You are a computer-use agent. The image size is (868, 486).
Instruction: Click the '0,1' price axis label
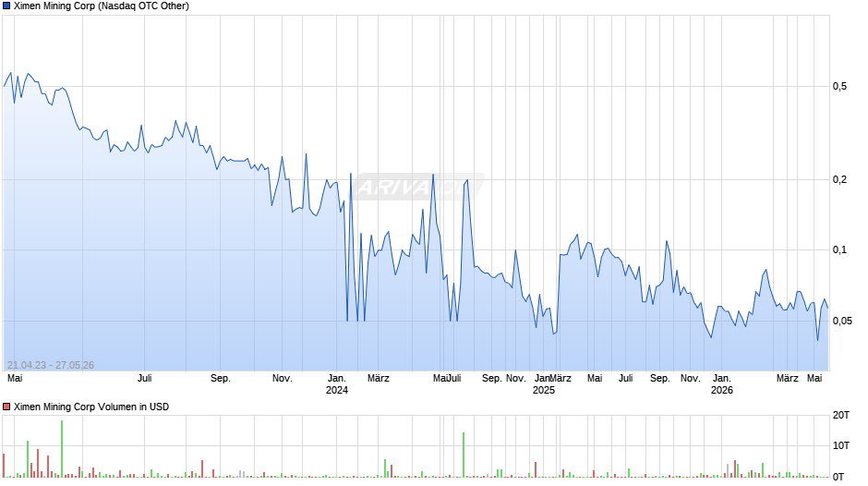[x=839, y=249]
